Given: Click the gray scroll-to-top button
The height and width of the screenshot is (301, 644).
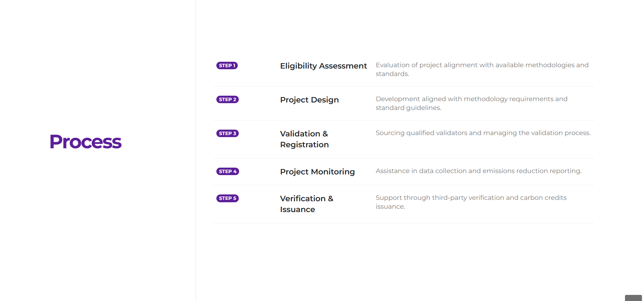Looking at the screenshot, I should [x=633, y=298].
